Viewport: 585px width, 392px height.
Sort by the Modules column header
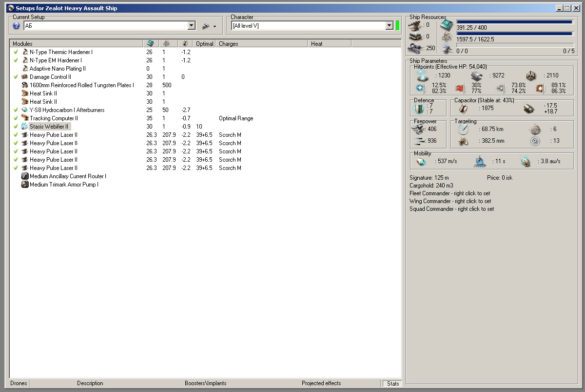pos(76,43)
